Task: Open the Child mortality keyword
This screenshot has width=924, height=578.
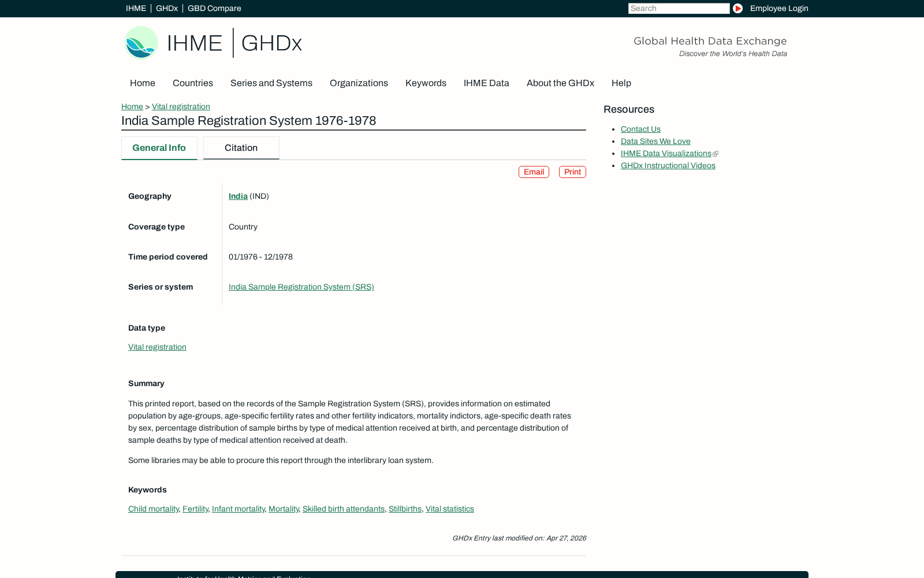Action: point(154,509)
